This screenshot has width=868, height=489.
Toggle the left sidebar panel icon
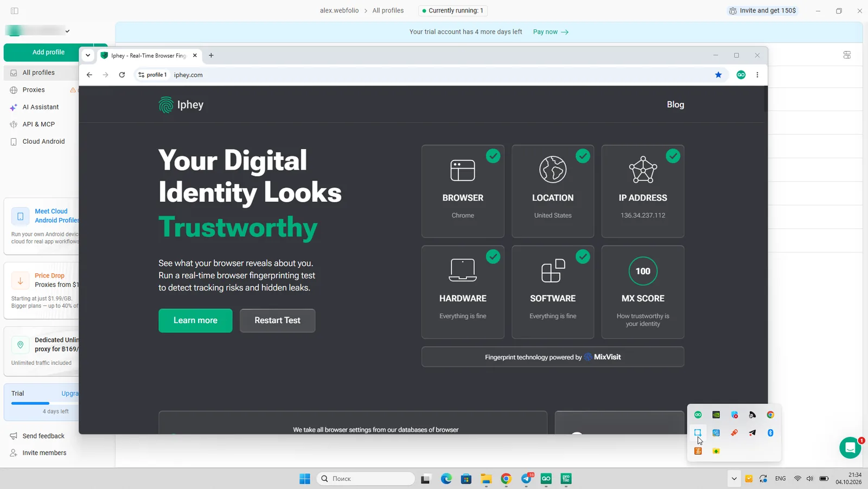pos(15,11)
